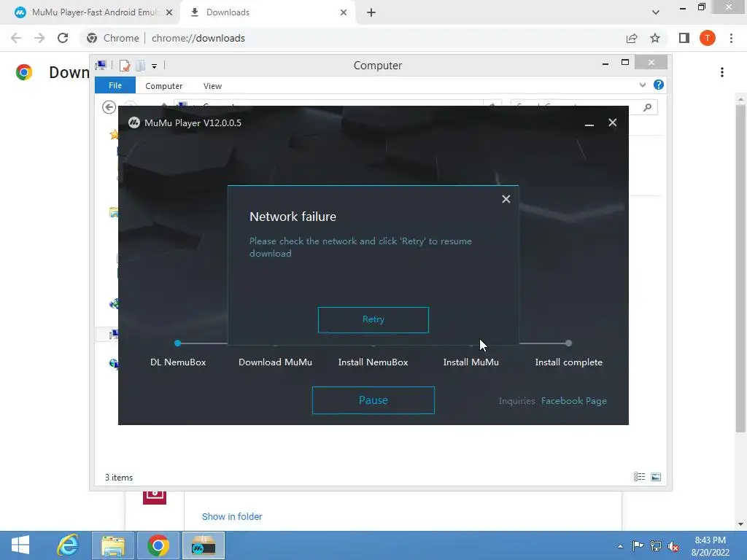Image resolution: width=747 pixels, height=560 pixels.
Task: Maximize the Computer window
Action: click(625, 63)
